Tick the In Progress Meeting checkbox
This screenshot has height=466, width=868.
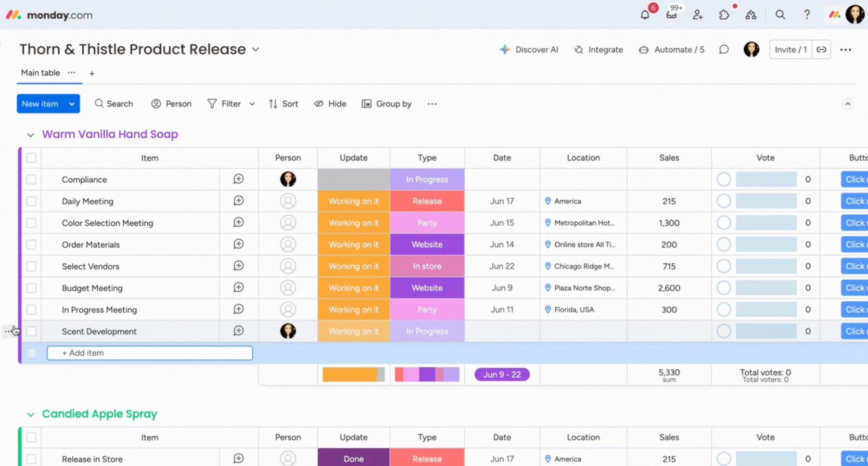click(x=31, y=309)
